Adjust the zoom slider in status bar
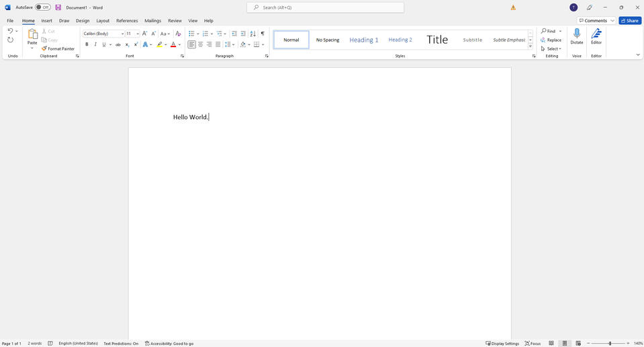The height and width of the screenshot is (347, 644). click(610, 344)
